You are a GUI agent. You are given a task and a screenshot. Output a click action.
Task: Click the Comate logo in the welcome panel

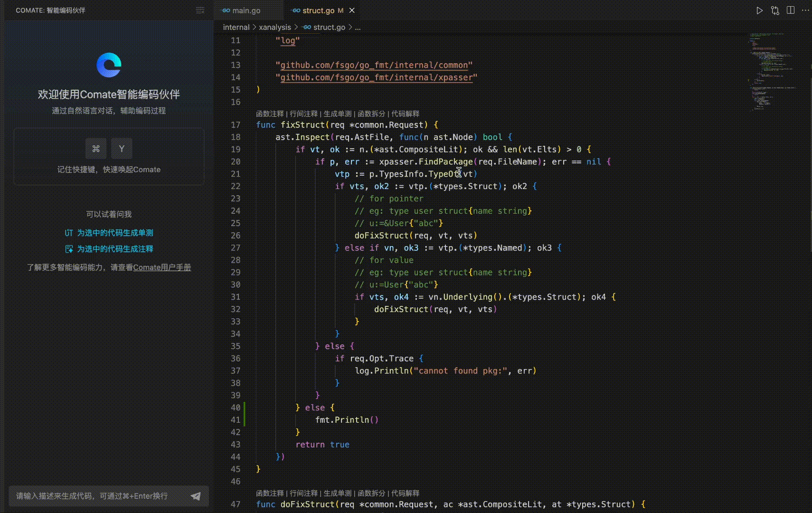(x=109, y=65)
